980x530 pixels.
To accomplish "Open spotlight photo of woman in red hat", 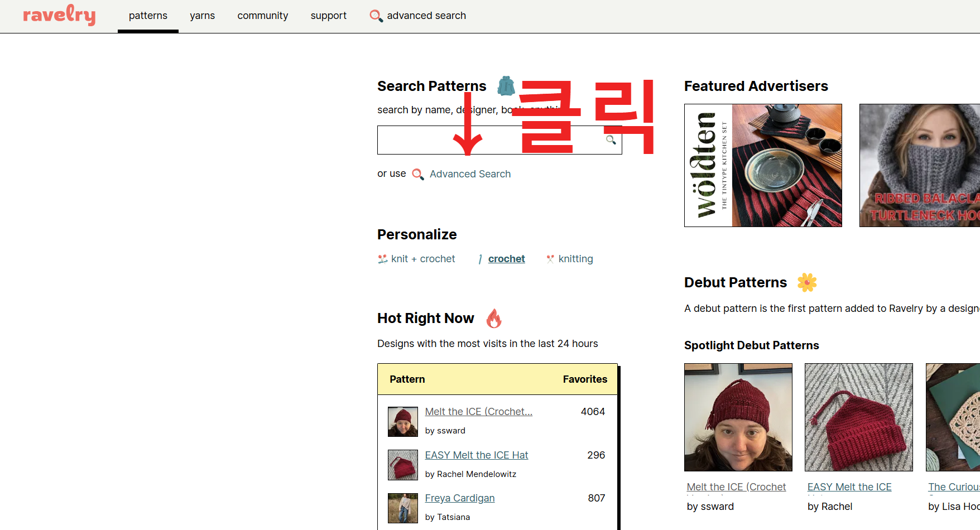I will [x=738, y=417].
